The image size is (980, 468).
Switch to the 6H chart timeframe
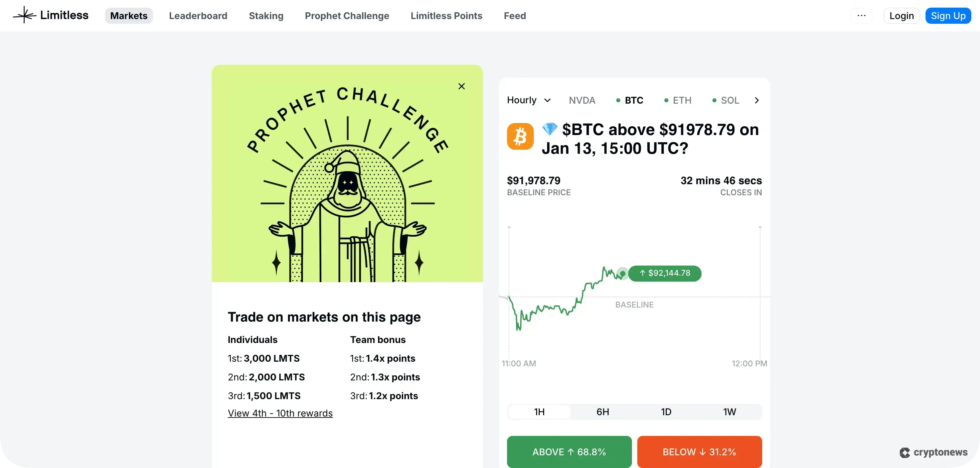(602, 412)
